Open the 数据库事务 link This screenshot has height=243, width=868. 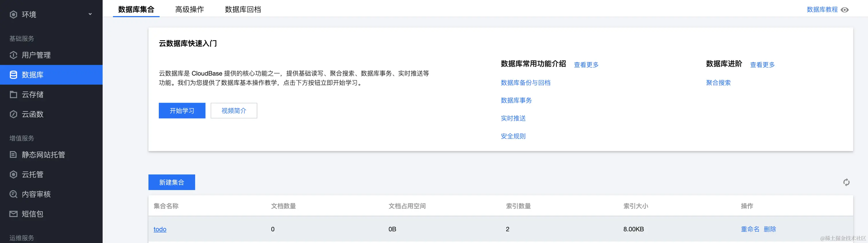516,100
